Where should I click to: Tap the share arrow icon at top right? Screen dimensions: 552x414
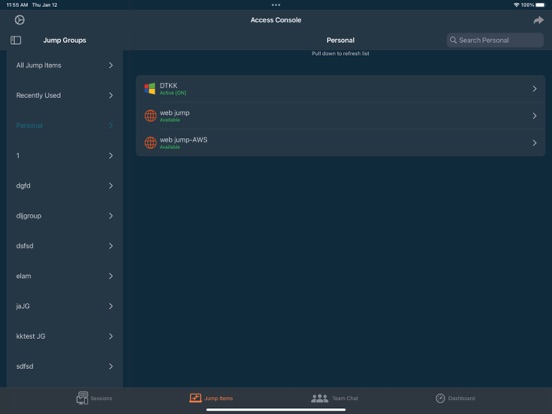(538, 20)
